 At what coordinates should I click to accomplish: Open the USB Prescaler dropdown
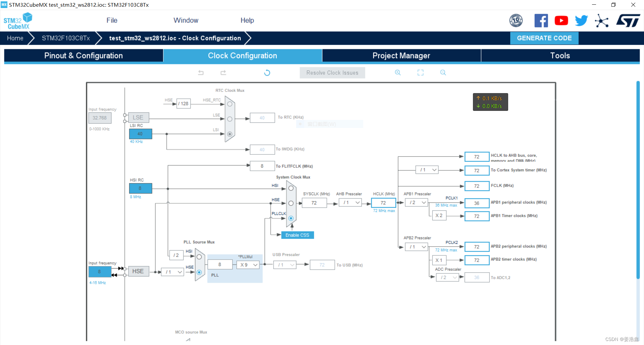pyautogui.click(x=285, y=265)
